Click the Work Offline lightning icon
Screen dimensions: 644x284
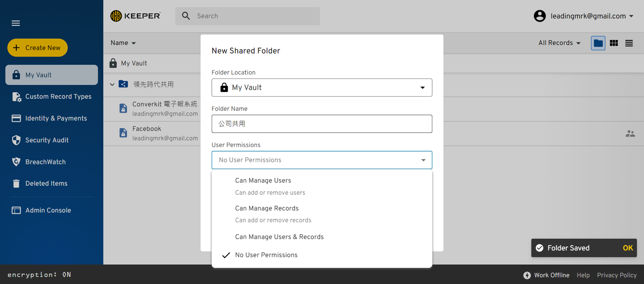tap(527, 275)
